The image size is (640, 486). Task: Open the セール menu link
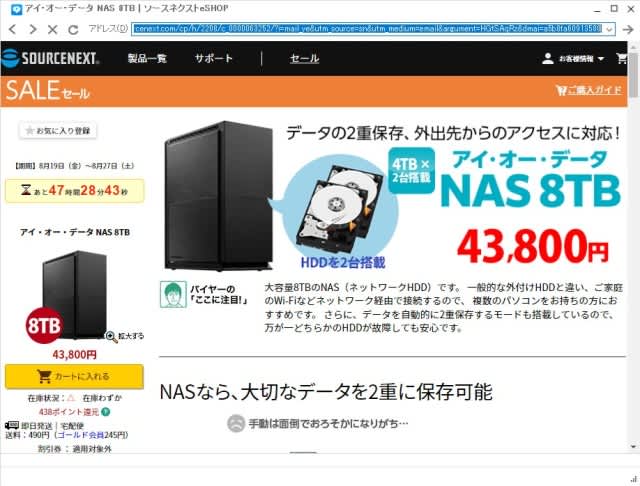[304, 58]
